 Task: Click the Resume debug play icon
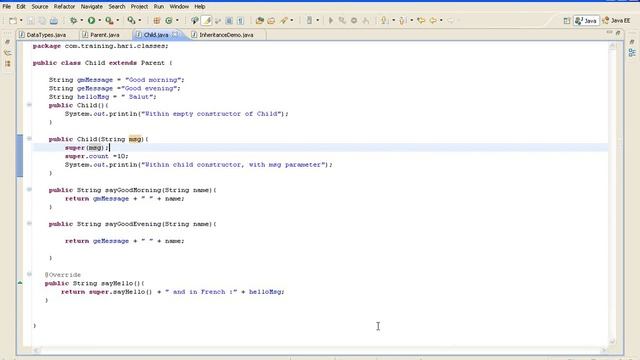[x=331, y=20]
